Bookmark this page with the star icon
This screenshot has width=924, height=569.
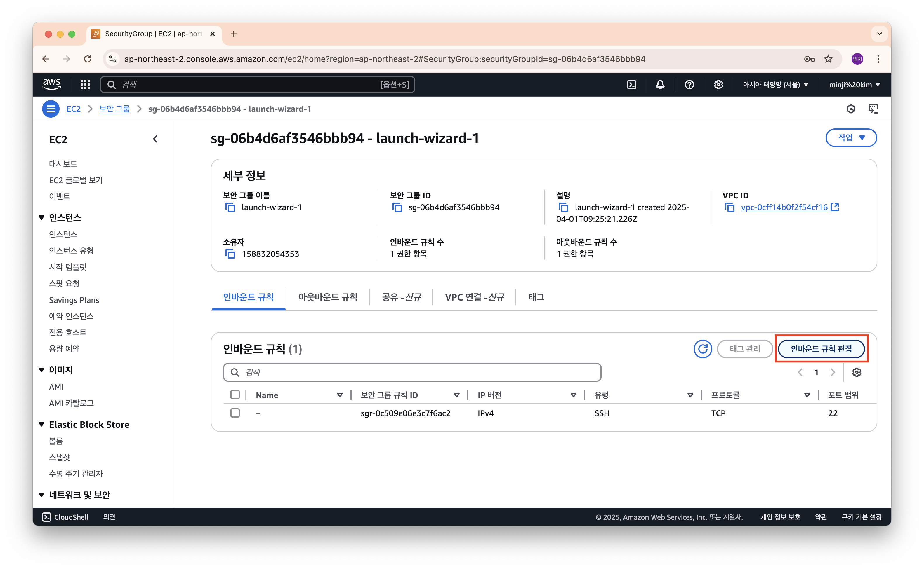point(828,59)
